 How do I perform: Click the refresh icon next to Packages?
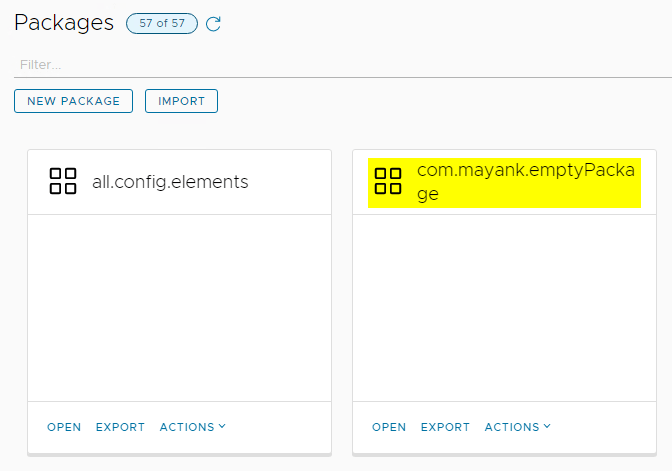coord(213,24)
